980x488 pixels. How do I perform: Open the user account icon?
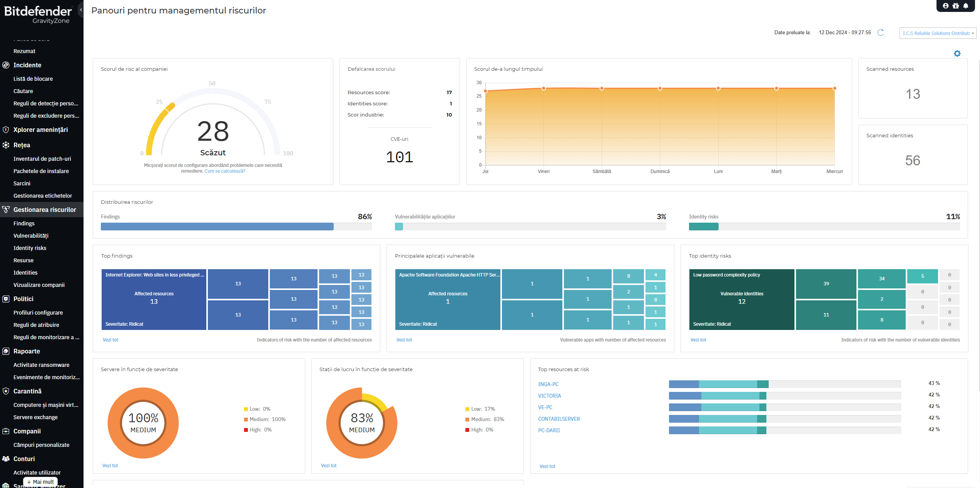tap(945, 6)
